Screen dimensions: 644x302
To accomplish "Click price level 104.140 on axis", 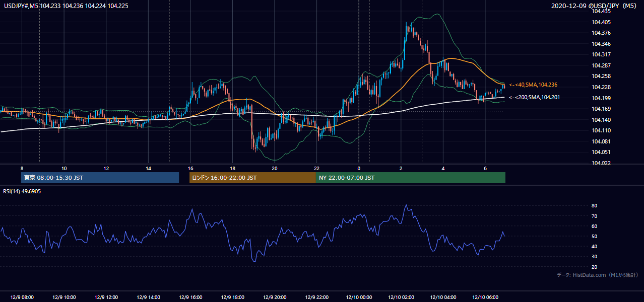I will point(602,120).
